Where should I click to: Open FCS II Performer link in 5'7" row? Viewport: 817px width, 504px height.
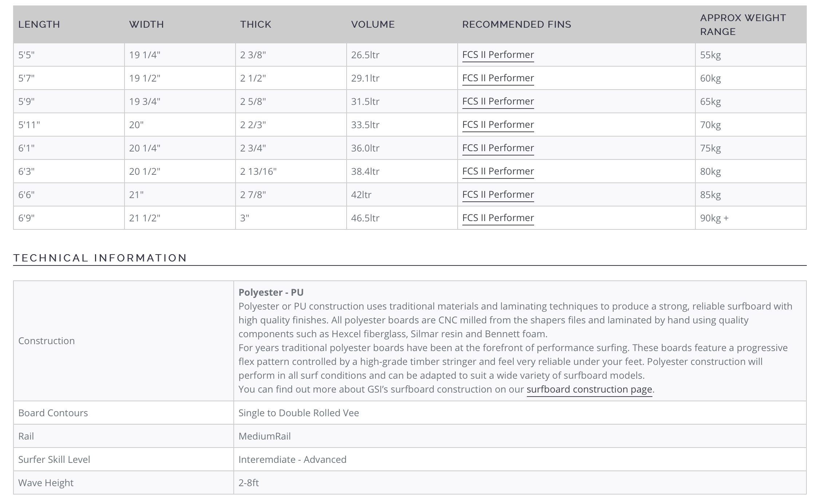pos(498,78)
